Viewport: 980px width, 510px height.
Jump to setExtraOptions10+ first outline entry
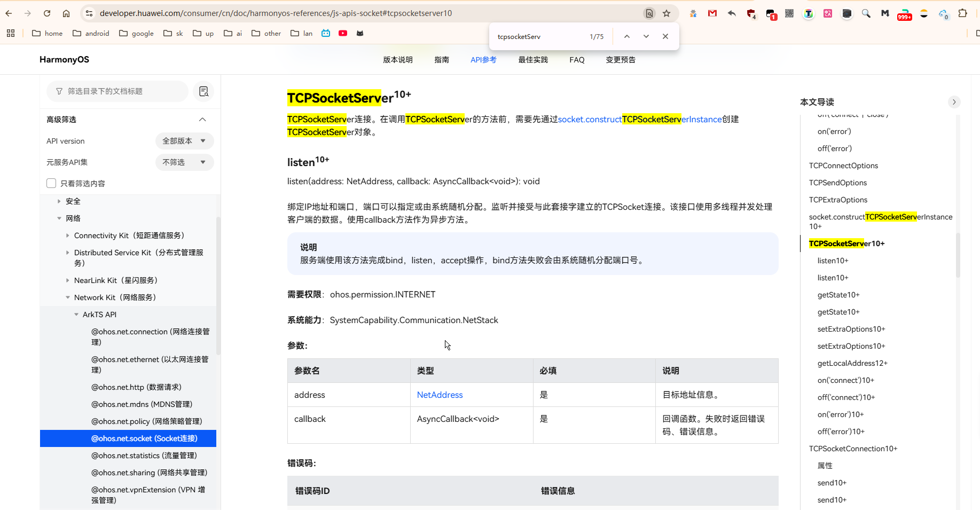(851, 329)
